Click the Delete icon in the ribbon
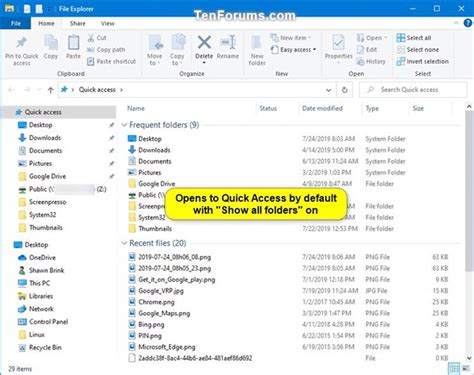The width and height of the screenshot is (474, 375). pos(204,43)
